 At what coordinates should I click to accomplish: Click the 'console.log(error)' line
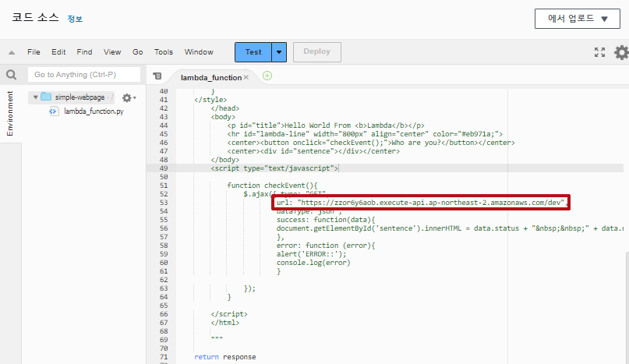pos(313,263)
